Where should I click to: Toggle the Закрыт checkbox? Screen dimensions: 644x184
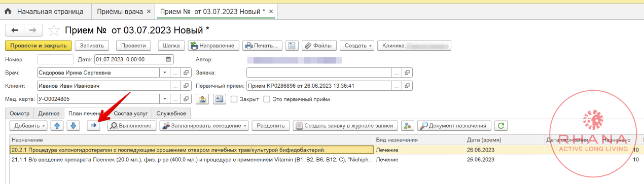click(x=234, y=99)
